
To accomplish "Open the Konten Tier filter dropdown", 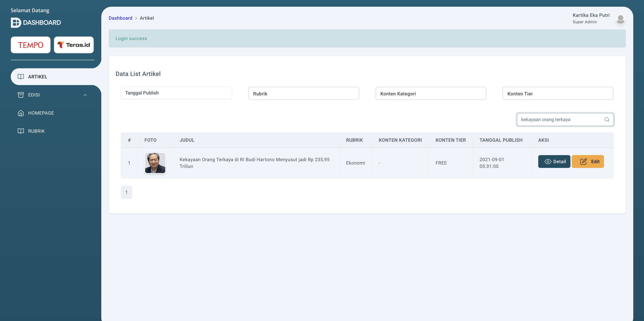I will (557, 94).
